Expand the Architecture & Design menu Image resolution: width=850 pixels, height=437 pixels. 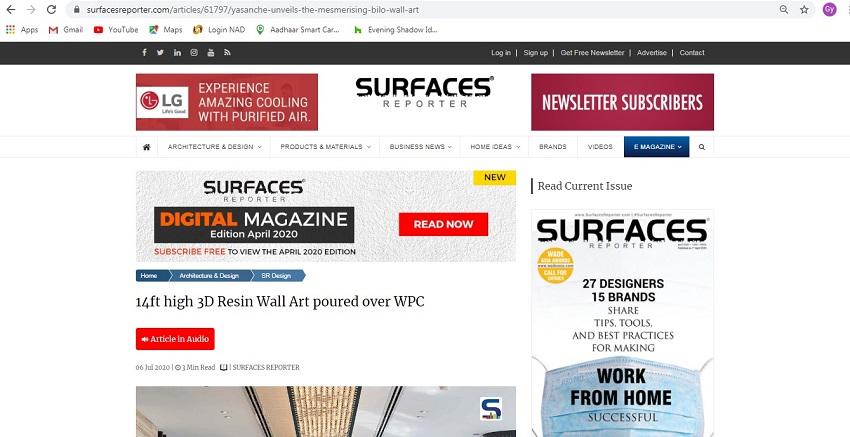click(x=214, y=147)
